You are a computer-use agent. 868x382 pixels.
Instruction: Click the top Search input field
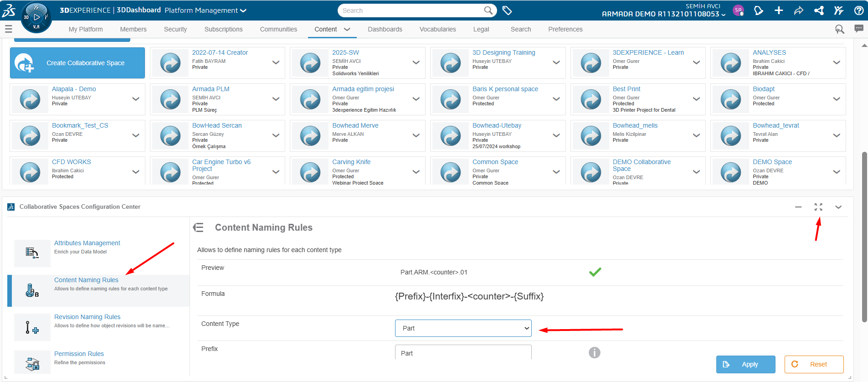[x=412, y=10]
